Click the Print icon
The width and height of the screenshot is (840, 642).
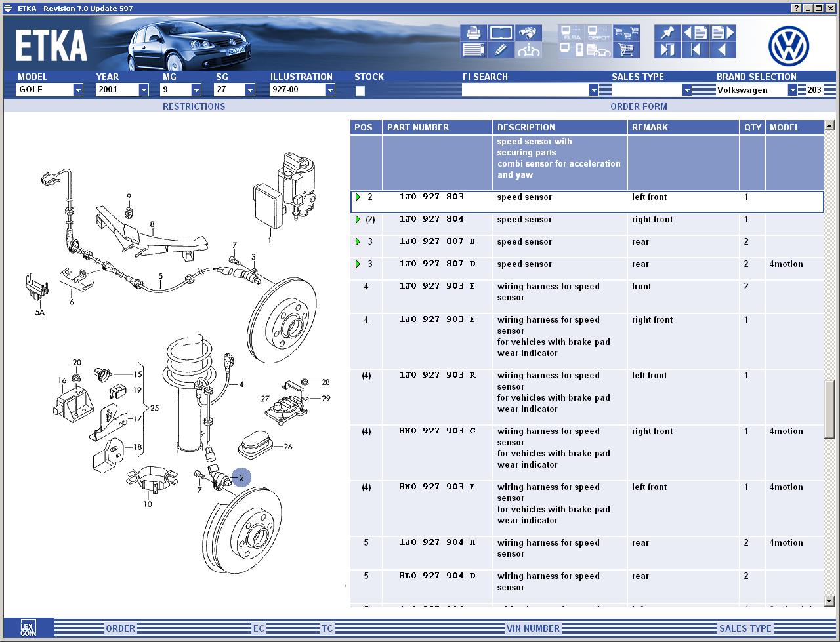(473, 33)
